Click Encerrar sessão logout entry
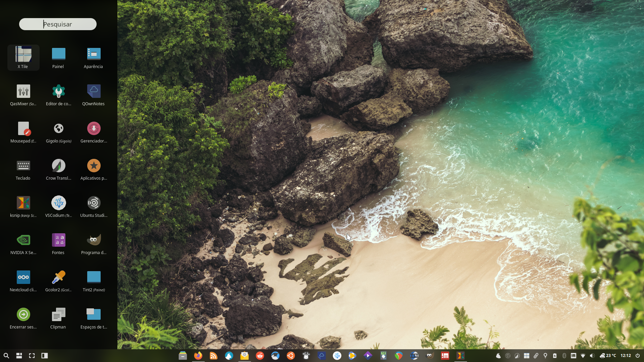 (x=23, y=318)
